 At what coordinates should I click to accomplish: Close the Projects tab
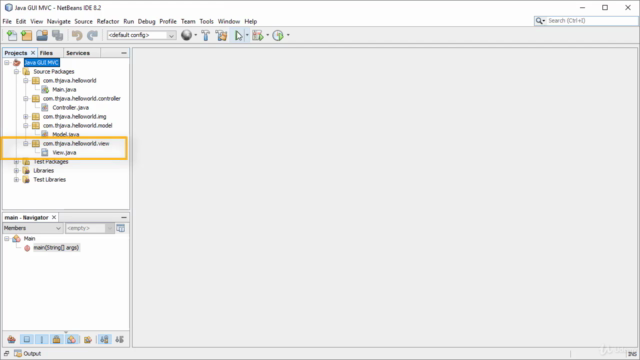(x=33, y=53)
